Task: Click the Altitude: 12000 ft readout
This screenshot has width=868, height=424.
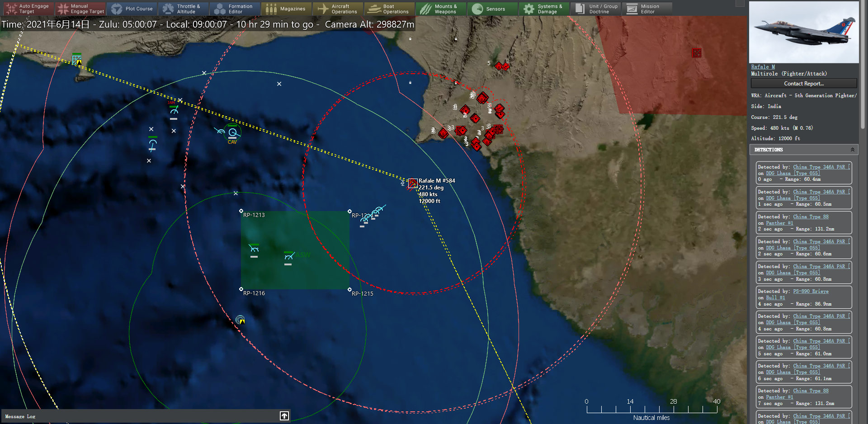Action: 775,139
